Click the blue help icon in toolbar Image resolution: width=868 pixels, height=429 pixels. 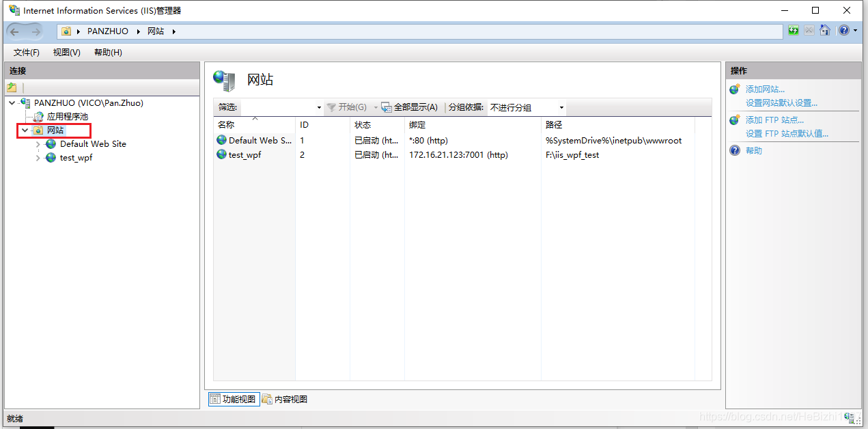(x=844, y=31)
